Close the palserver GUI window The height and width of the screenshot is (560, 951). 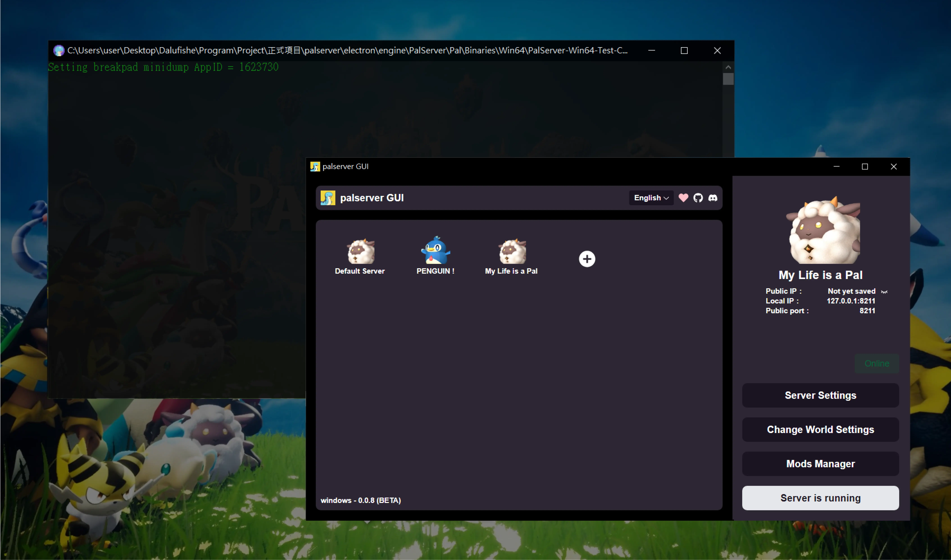894,166
